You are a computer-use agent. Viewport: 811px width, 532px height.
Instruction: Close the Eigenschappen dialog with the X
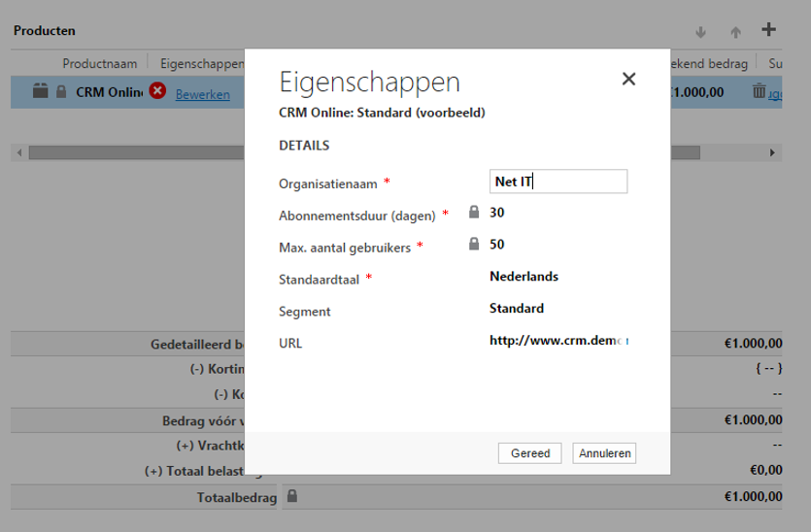click(628, 80)
